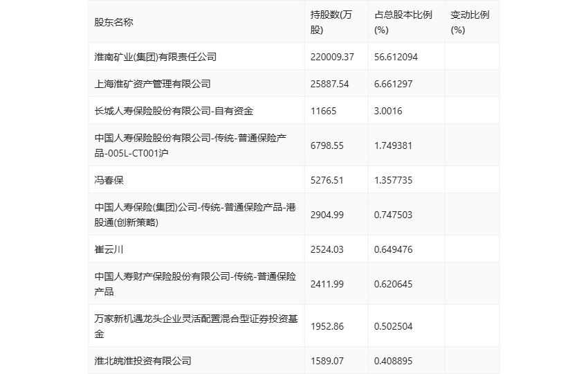Select the value 6798.55
Screen dimensions: 588x374
[327, 145]
